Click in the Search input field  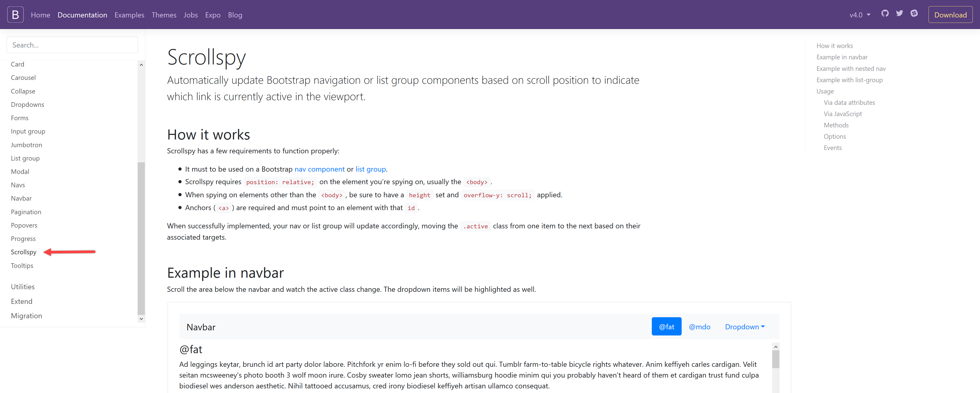72,45
